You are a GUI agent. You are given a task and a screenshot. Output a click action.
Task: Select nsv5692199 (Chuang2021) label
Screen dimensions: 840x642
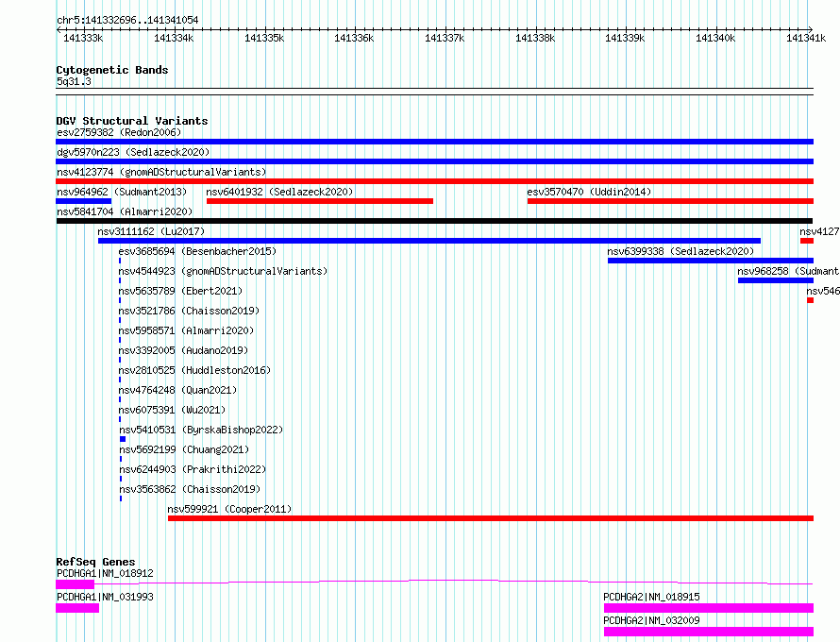(184, 449)
